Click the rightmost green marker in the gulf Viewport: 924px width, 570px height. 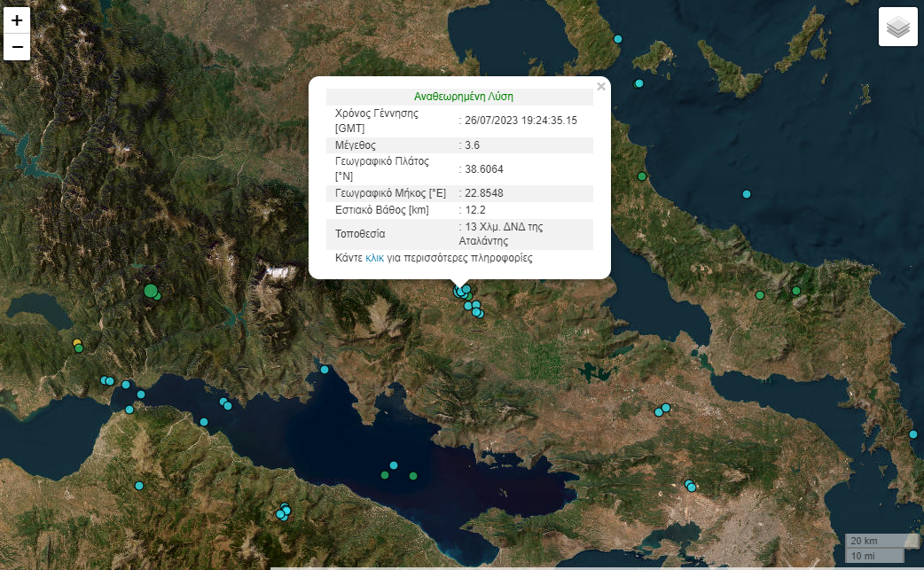413,476
